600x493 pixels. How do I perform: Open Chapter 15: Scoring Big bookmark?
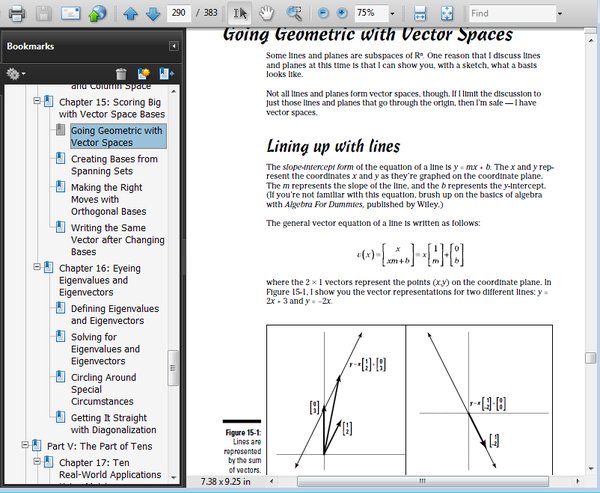[112, 108]
